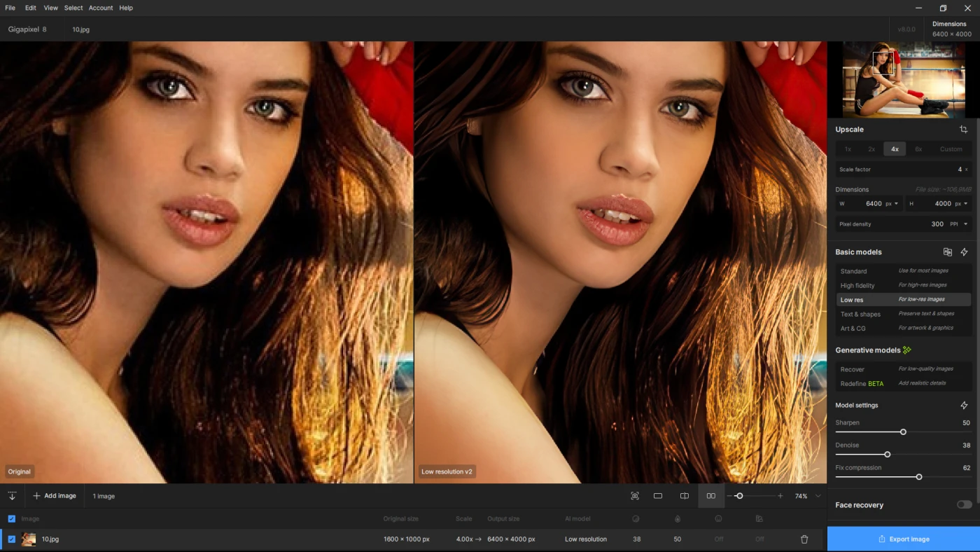Collapse the image list panel
This screenshot has width=980, height=552.
click(12, 496)
